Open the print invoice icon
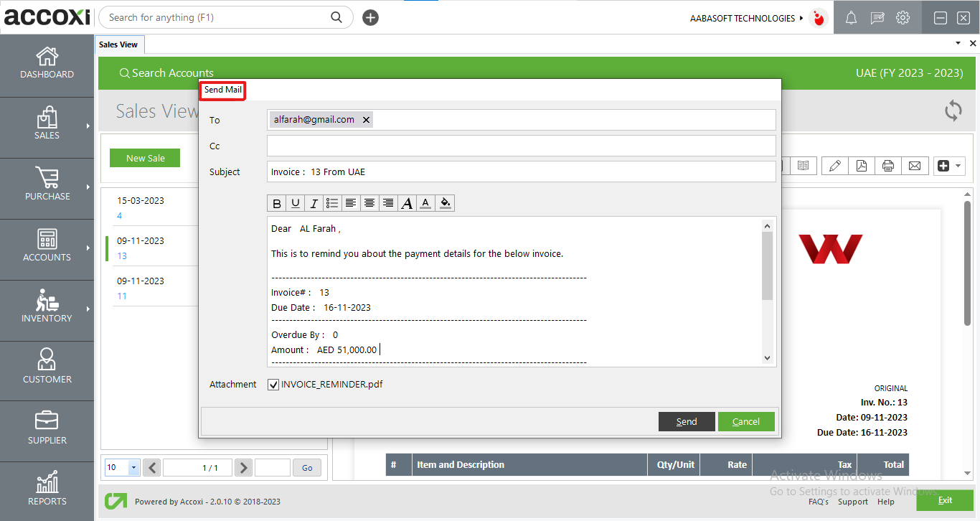 (888, 165)
